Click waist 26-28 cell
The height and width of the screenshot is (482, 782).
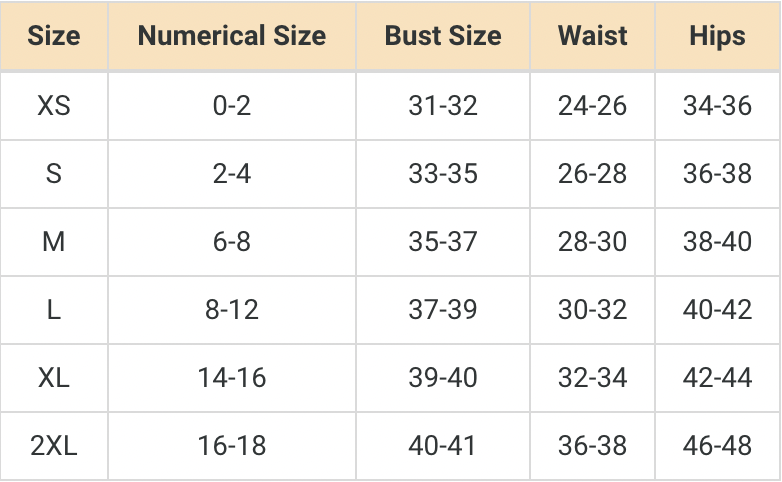[593, 174]
